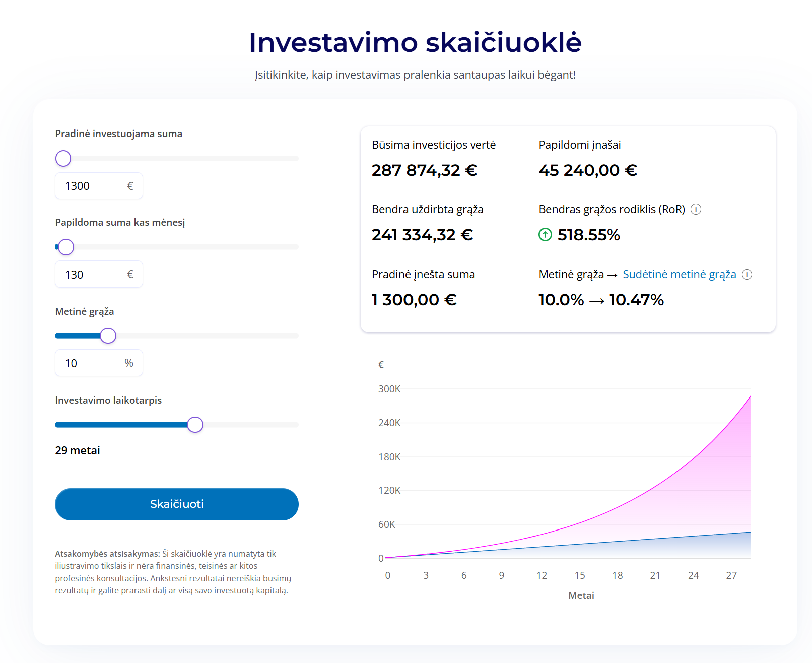Open the Sudėtinė metinė grąža link
812x663 pixels.
pos(680,275)
